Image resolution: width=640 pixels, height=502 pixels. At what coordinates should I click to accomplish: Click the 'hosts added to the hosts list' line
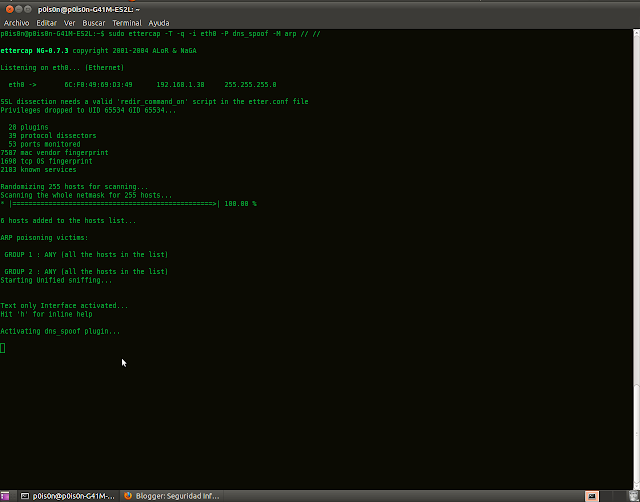68,220
